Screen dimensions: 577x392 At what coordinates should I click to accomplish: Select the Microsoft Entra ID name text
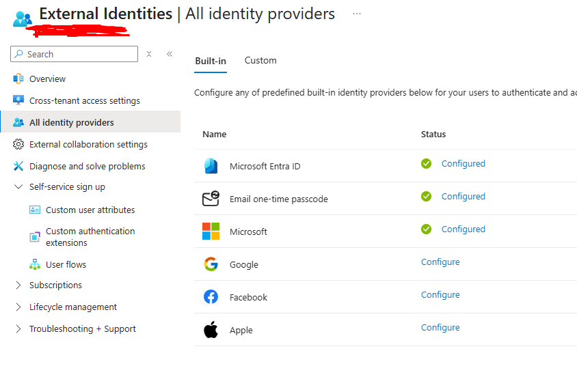click(265, 166)
